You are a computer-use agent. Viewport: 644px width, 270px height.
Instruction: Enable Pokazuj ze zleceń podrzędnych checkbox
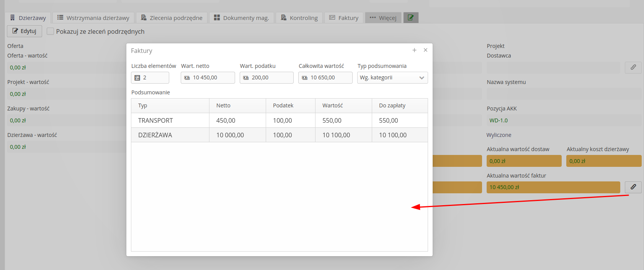click(50, 31)
